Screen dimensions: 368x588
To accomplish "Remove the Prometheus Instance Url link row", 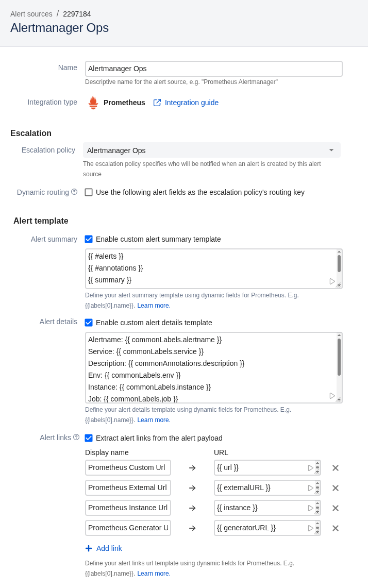I will (336, 508).
